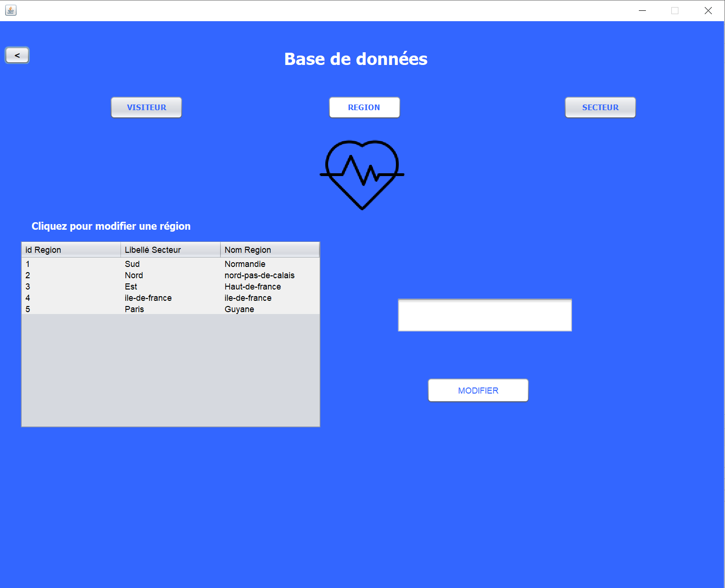The image size is (725, 588).
Task: Select ile-de-france in Libellé Secteur column
Action: coord(171,298)
